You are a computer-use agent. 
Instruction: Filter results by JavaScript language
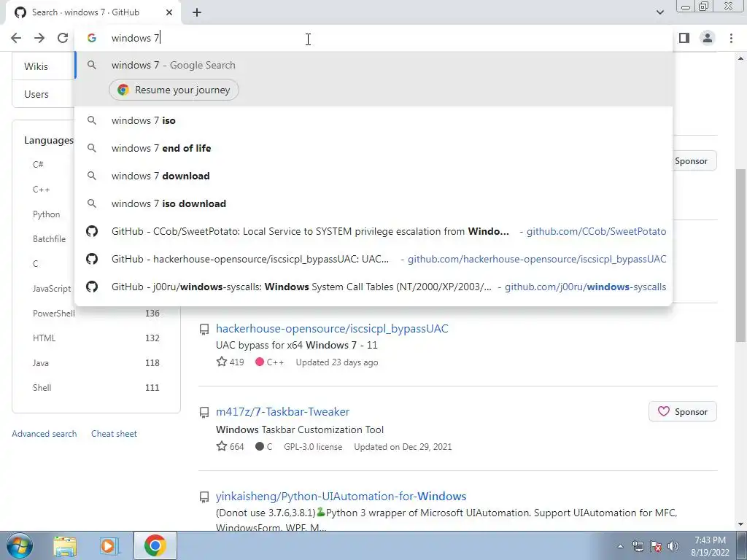52,289
